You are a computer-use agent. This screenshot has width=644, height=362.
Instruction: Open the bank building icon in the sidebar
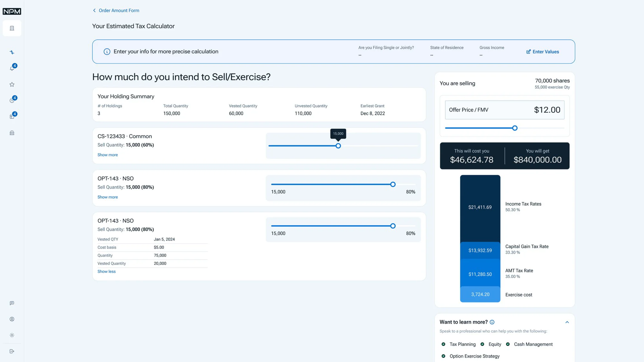click(x=12, y=133)
